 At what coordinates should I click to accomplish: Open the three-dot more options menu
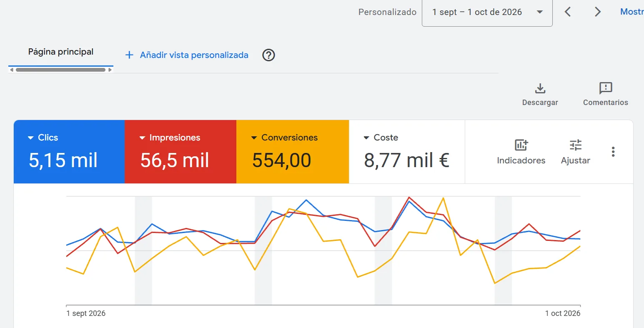(x=613, y=152)
